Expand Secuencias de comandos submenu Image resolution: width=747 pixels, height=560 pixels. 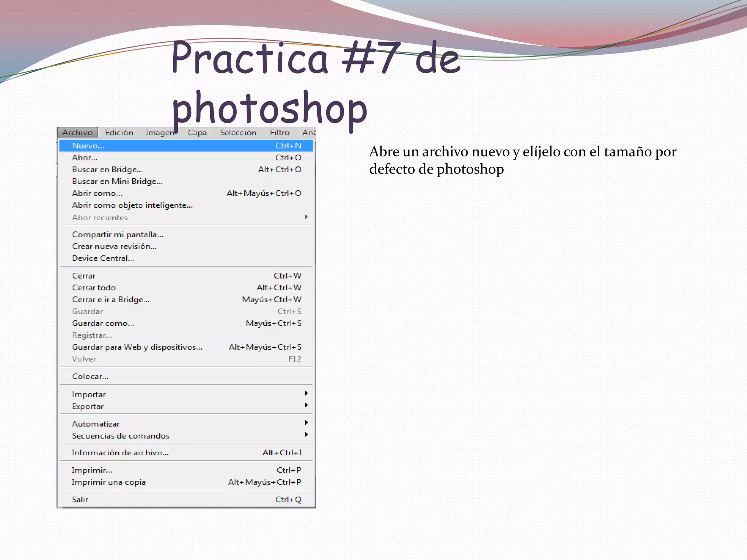[121, 436]
